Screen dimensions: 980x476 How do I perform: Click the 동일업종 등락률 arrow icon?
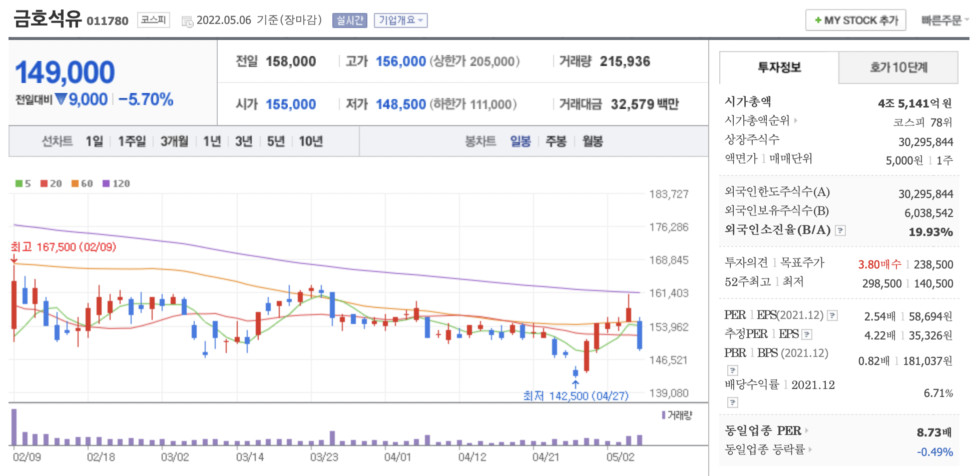pyautogui.click(x=810, y=449)
